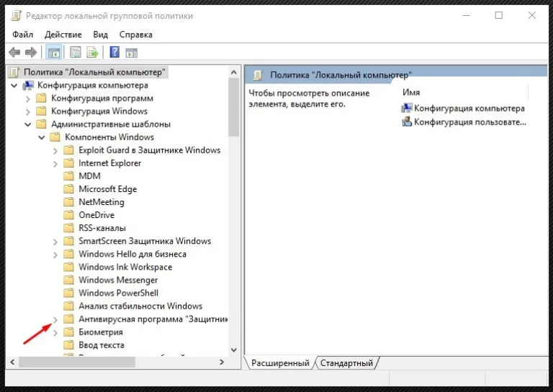Click the tree horizontal scrollbar left arrow
The width and height of the screenshot is (553, 392).
pos(13,362)
